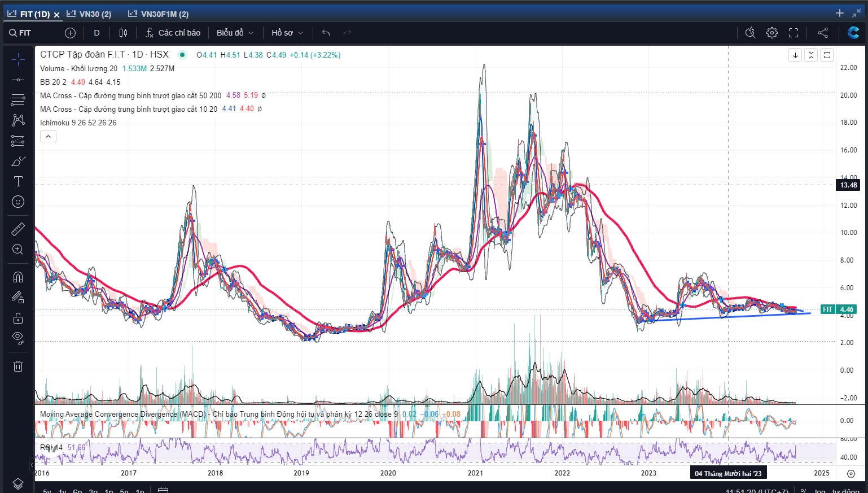The width and height of the screenshot is (868, 493).
Task: Toggle stay in drawing mode
Action: (18, 297)
